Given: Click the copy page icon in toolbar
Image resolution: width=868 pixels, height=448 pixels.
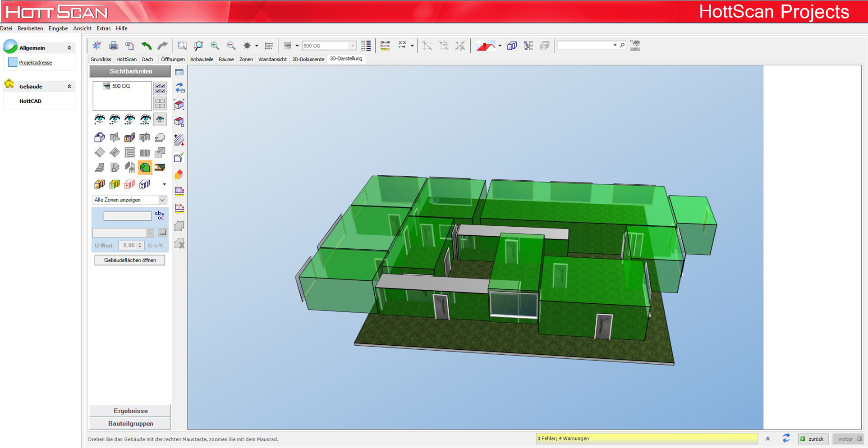Looking at the screenshot, I should [130, 46].
